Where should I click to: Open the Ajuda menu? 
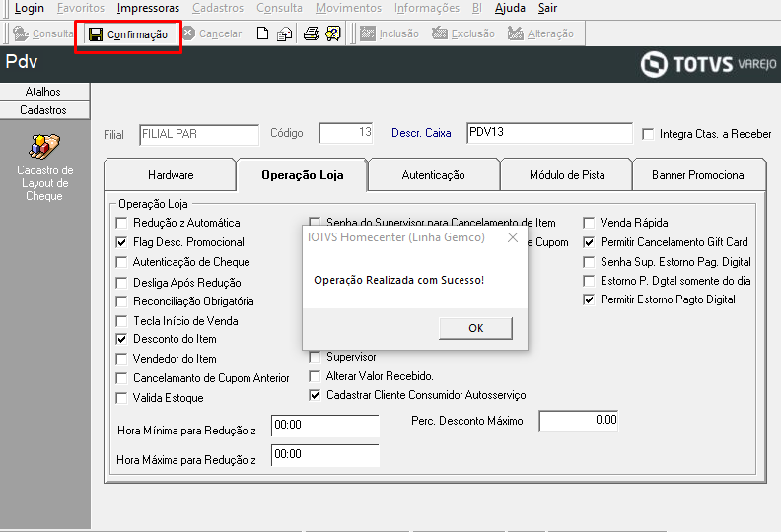click(510, 8)
